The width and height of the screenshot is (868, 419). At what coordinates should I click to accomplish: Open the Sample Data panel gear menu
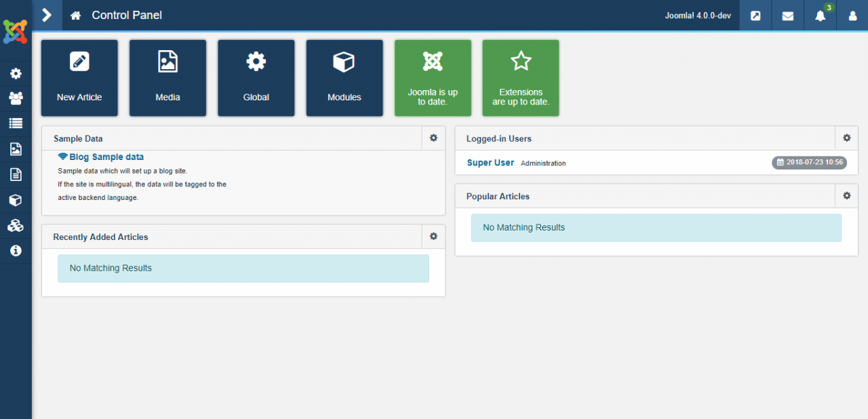pos(433,138)
